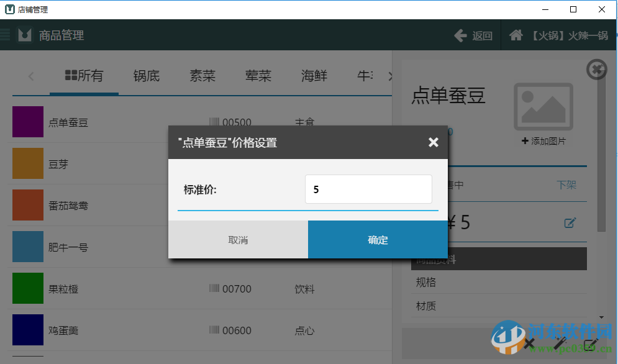Click the purple swatch for 点单蚕豆

point(28,122)
